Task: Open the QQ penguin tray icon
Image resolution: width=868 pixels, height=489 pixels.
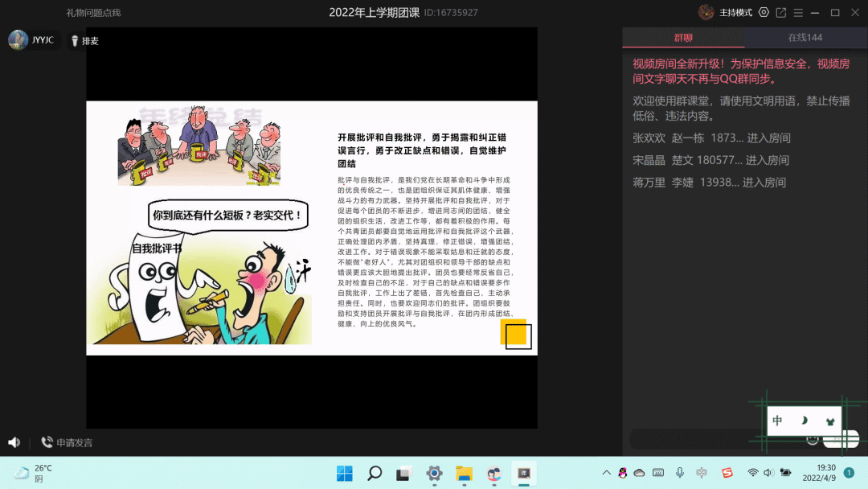Action: point(622,473)
